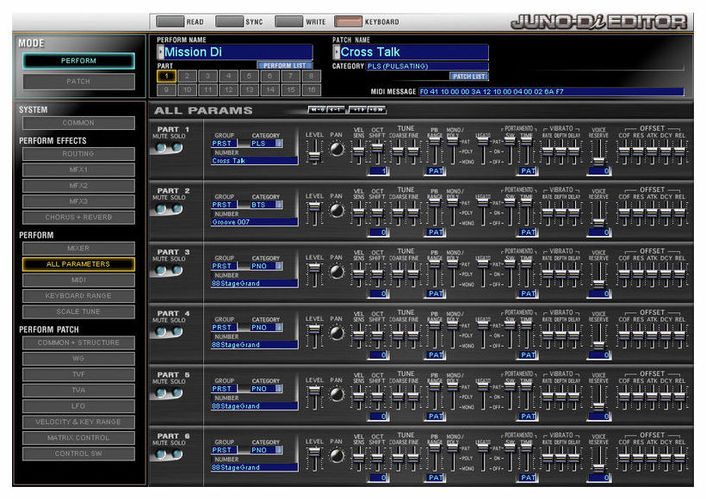Adjust the Part 2 VEL SENS slider
This screenshot has height=499, width=706.
click(x=358, y=213)
